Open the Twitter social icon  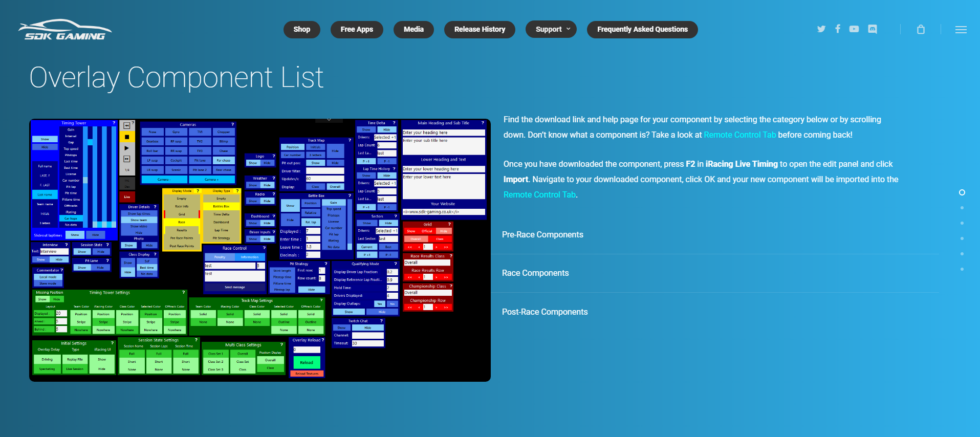[821, 29]
